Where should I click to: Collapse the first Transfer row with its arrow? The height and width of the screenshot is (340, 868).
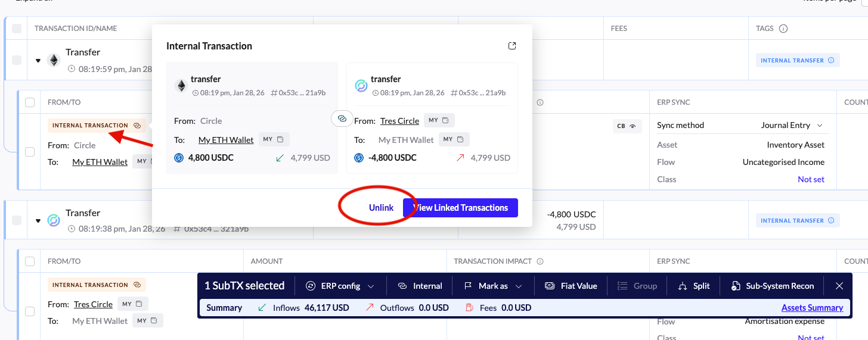coord(38,61)
